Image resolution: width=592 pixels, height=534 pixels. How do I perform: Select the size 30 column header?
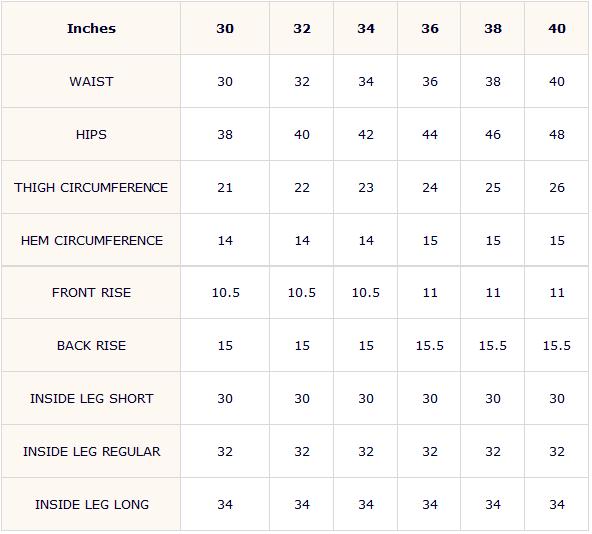point(225,29)
